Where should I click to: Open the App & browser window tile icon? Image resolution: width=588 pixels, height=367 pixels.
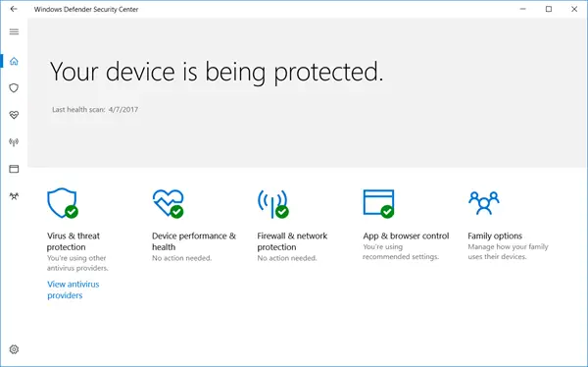tap(378, 203)
